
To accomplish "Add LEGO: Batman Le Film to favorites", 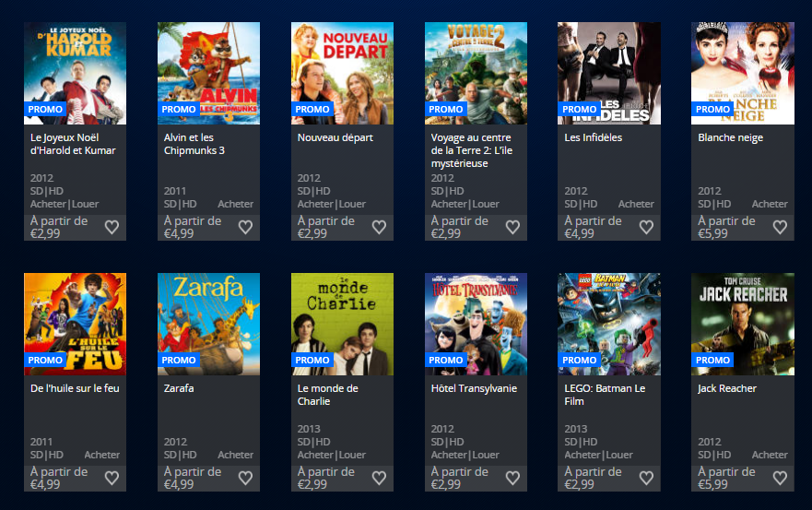I will (x=646, y=478).
